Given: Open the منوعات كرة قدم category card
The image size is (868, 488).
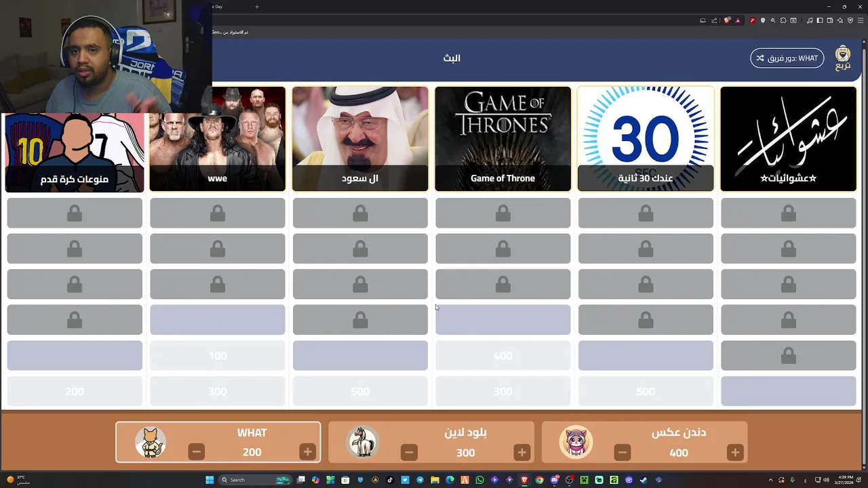Looking at the screenshot, I should pos(75,152).
